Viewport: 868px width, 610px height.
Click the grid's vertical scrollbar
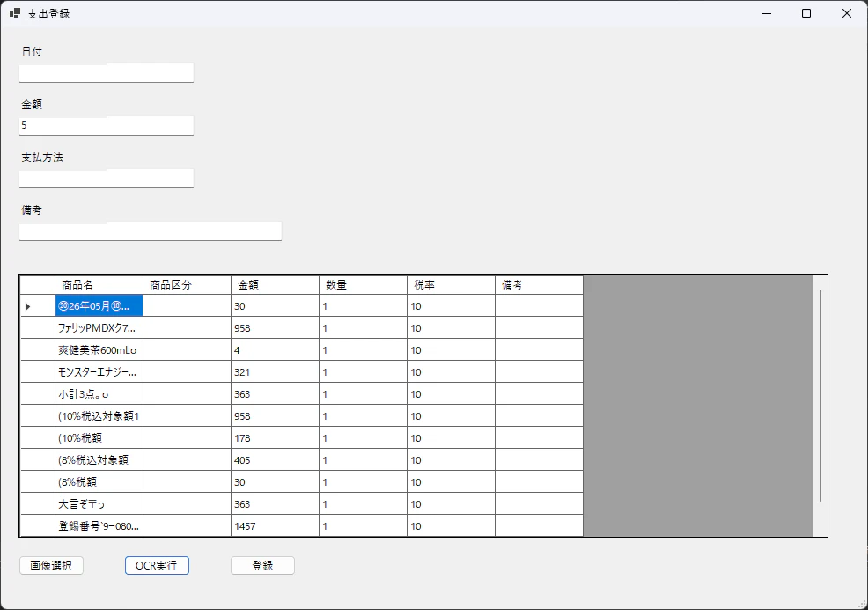tap(820, 395)
